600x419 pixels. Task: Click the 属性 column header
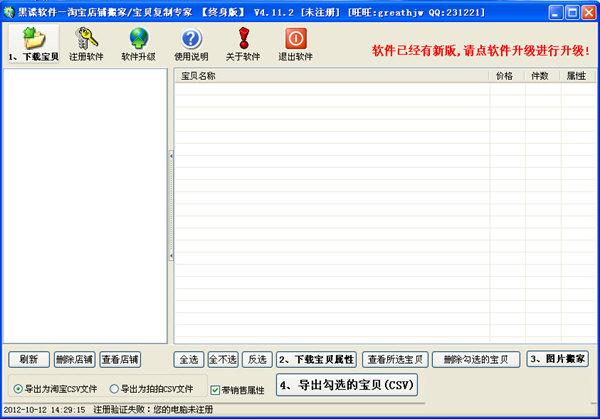575,75
